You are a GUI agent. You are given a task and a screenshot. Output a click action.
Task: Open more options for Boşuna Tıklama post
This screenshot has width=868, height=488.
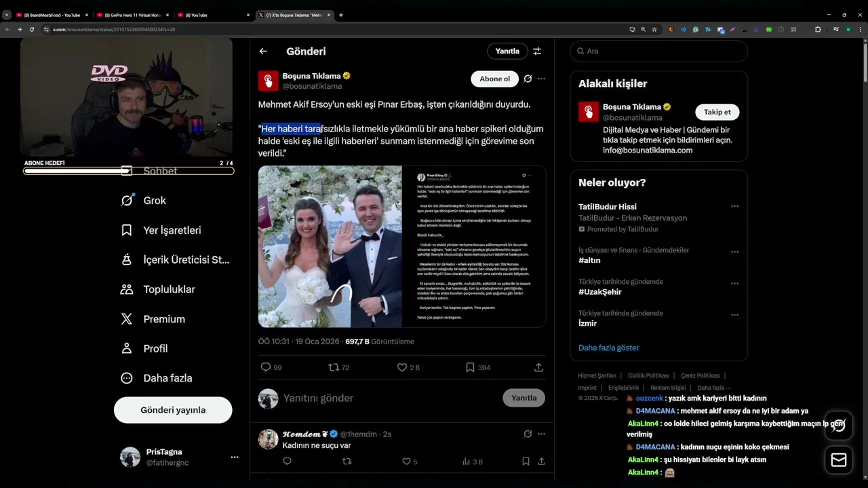coord(541,79)
